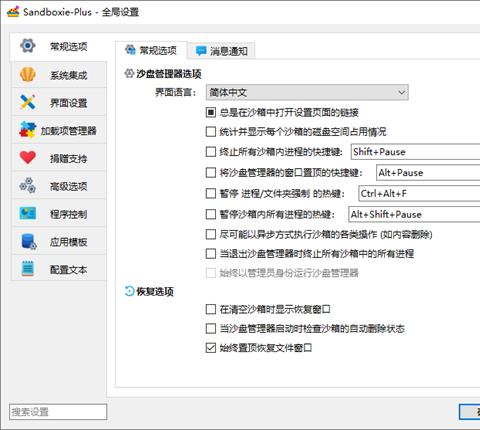Viewport: 480px width, 430px height.
Task: Open the 系统集成 sidebar category
Action: pos(59,75)
